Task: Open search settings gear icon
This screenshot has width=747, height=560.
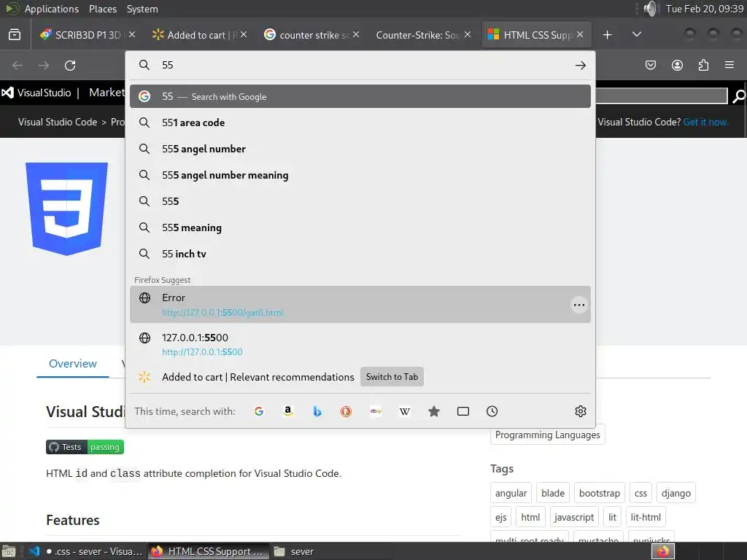Action: [x=580, y=411]
